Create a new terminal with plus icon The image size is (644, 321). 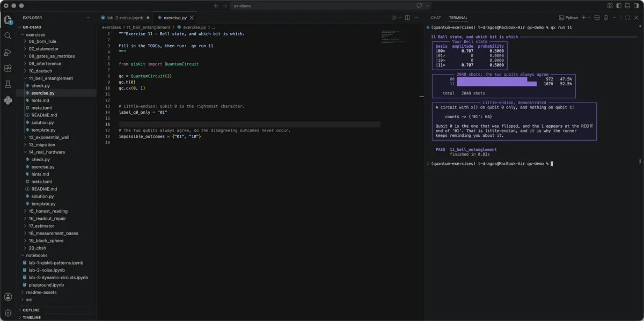[x=584, y=18]
